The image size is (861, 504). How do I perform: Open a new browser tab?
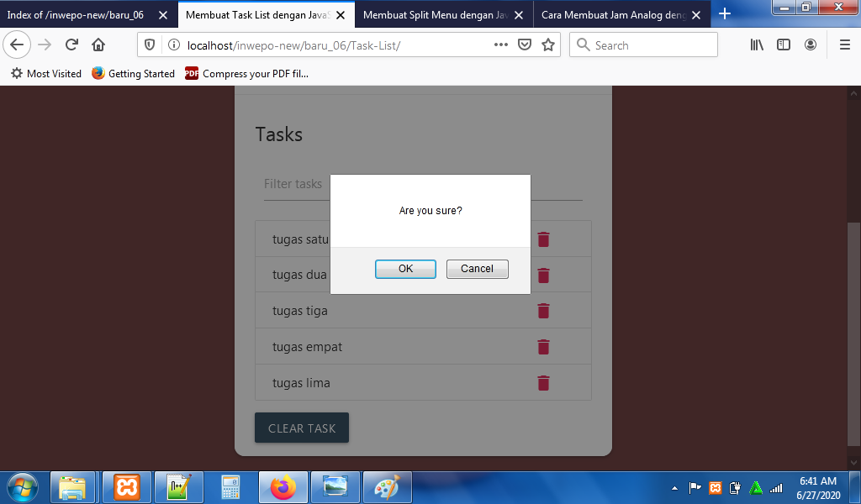tap(725, 13)
